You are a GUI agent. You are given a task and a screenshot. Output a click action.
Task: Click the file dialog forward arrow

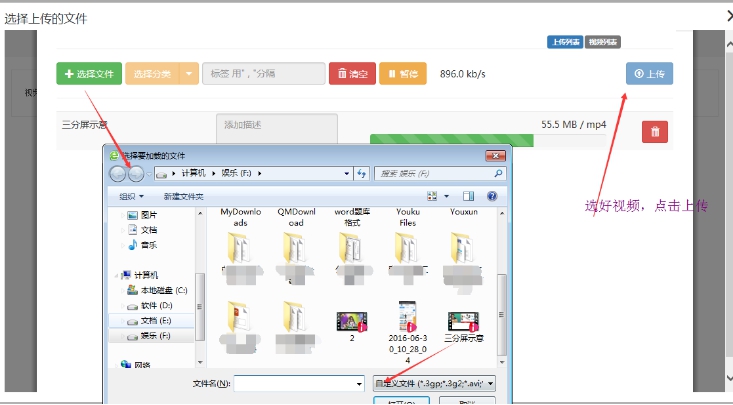tap(136, 174)
